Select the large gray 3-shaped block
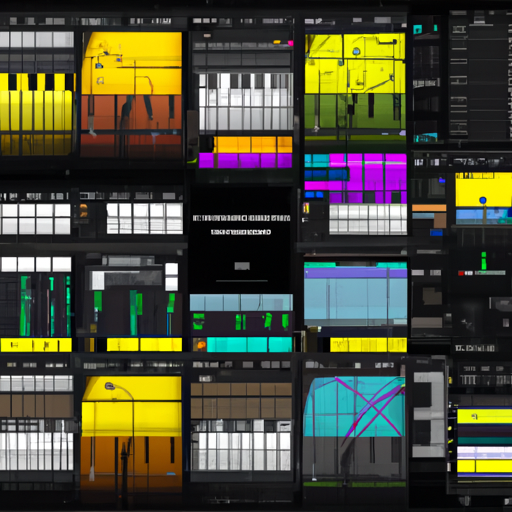 click(x=429, y=414)
